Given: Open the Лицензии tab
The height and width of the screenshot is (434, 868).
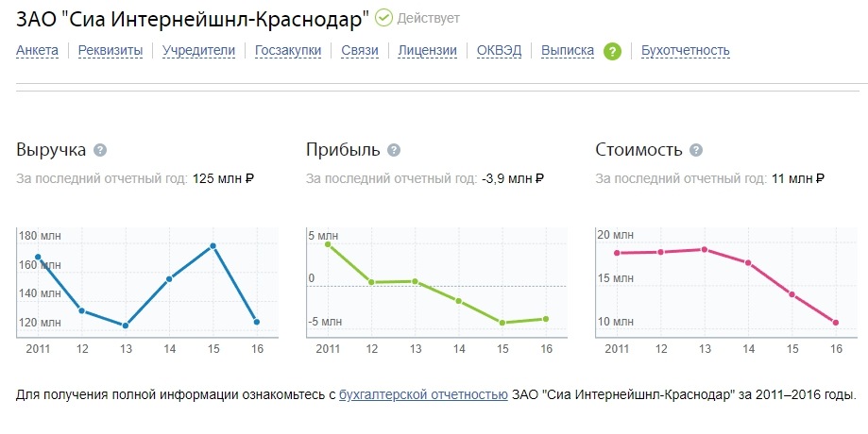Looking at the screenshot, I should (427, 50).
